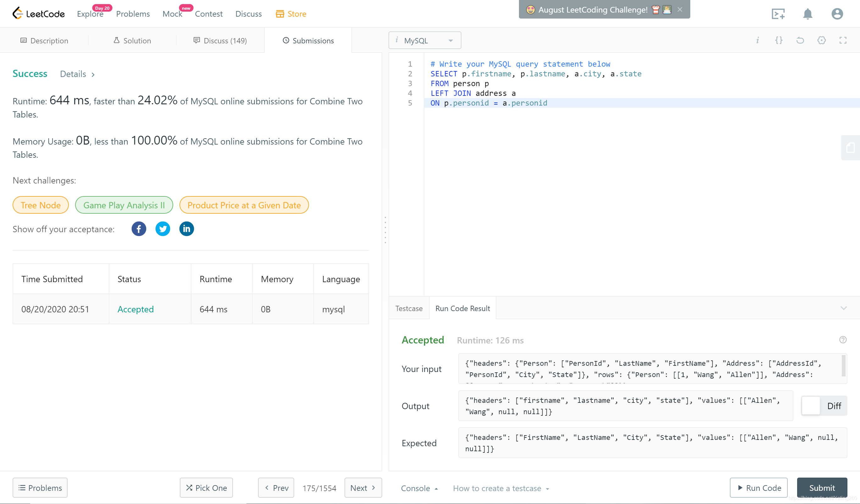This screenshot has height=504, width=860.
Task: Collapse the result panel chevron
Action: (843, 308)
